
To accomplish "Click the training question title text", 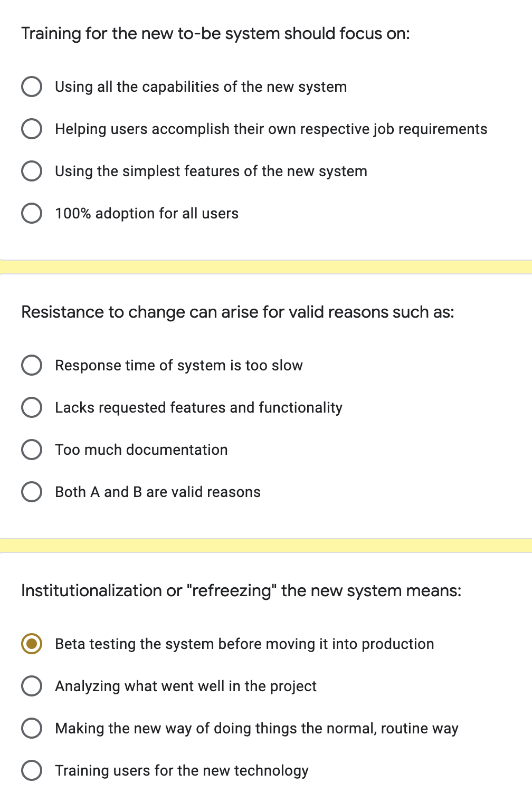I will [215, 33].
